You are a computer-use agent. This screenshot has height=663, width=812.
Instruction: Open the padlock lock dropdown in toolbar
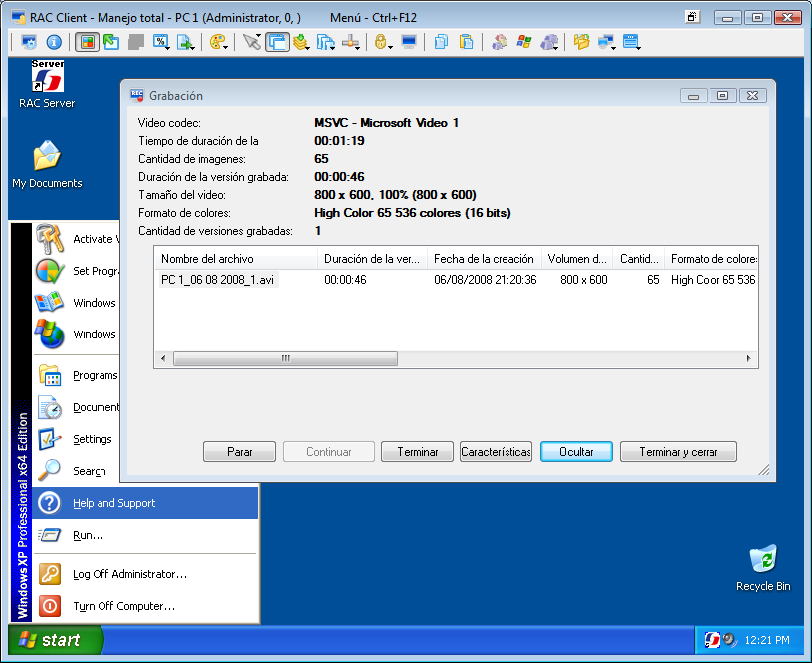[383, 42]
